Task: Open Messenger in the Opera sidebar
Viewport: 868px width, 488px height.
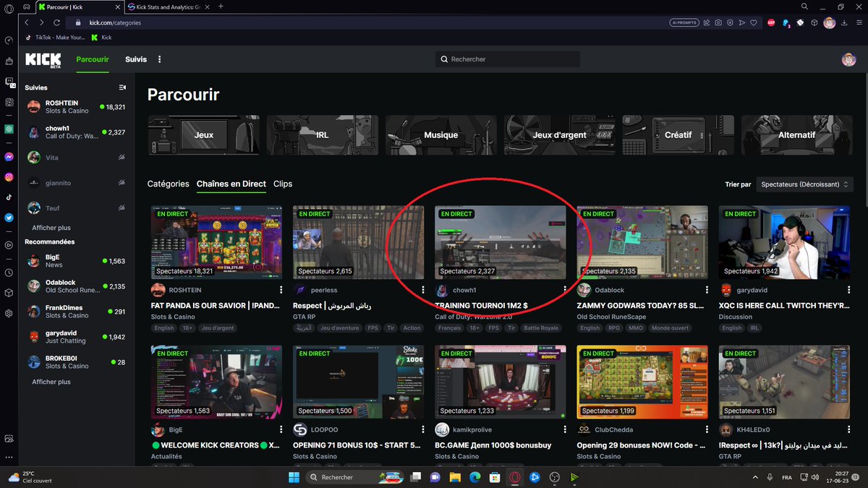Action: click(9, 156)
